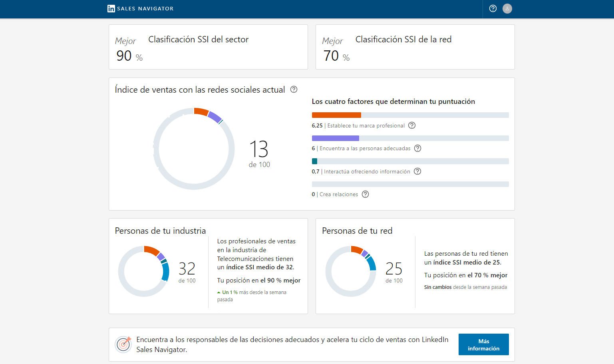614x364 pixels.
Task: Click the purple Encuentra a las personas bar
Action: tap(336, 138)
